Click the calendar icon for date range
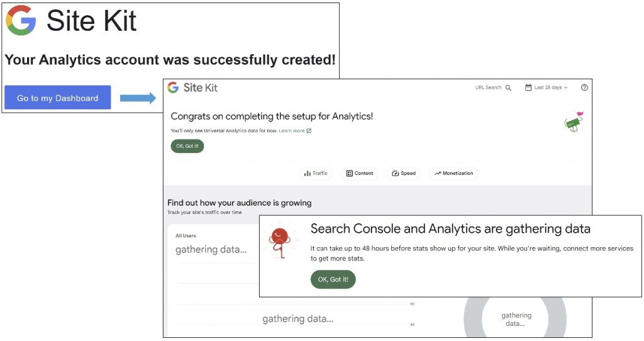 coord(528,88)
